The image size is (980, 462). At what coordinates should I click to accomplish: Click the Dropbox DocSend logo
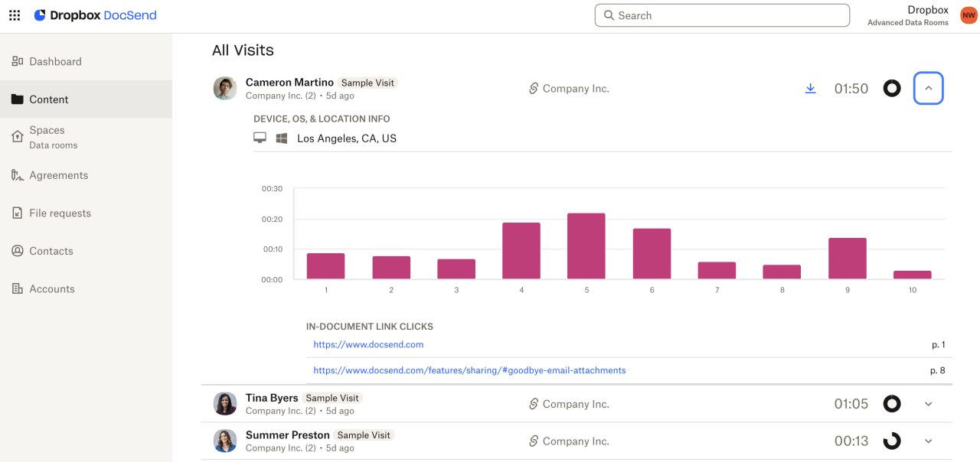tap(95, 15)
